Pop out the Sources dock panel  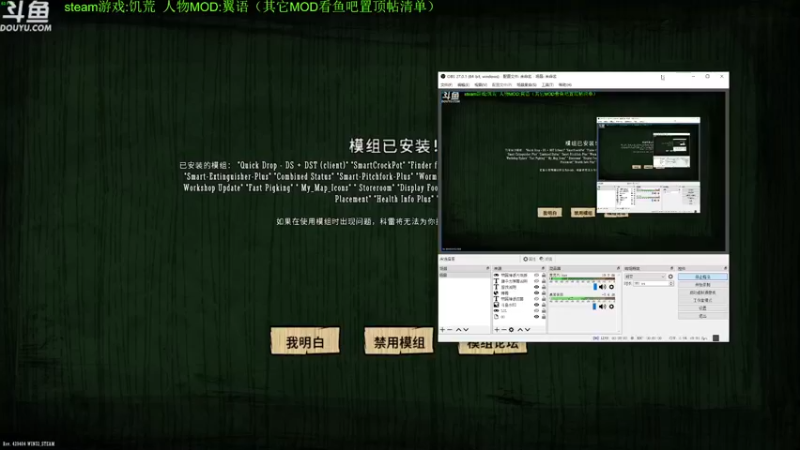point(543,268)
